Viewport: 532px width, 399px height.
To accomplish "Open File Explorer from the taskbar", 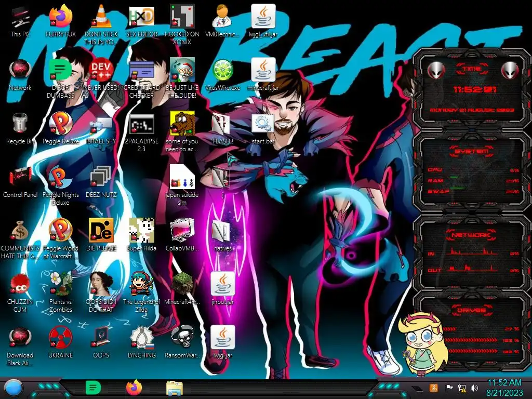I will point(175,389).
